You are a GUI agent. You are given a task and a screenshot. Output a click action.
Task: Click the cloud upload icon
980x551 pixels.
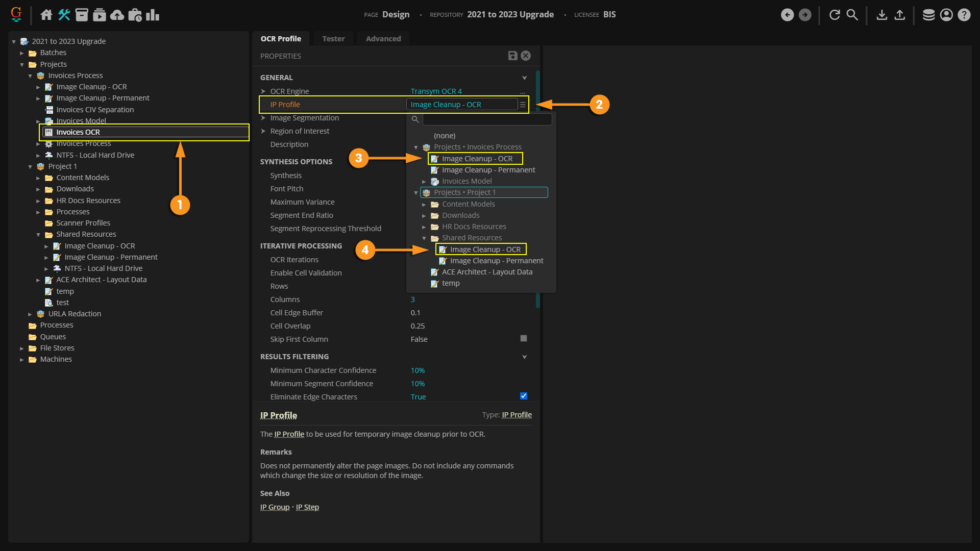point(117,15)
